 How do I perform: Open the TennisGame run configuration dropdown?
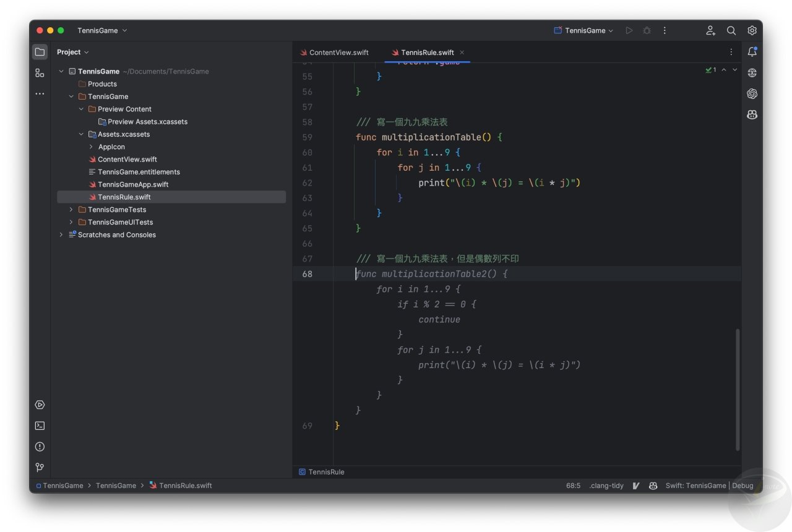[582, 30]
